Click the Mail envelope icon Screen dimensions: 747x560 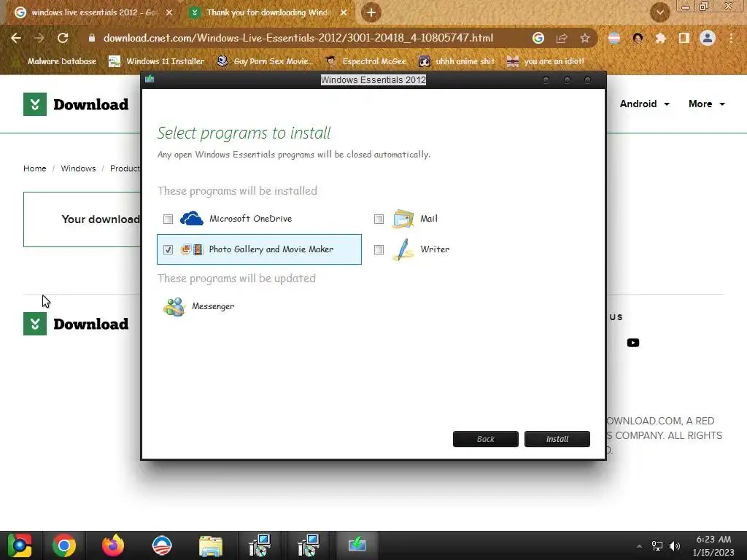[403, 219]
